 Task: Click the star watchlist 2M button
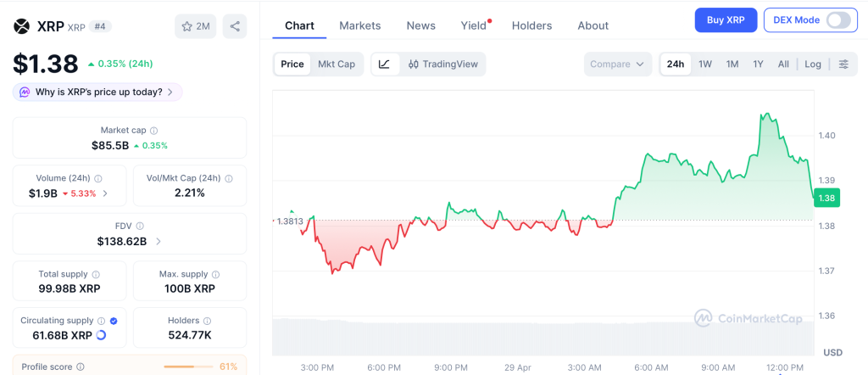click(x=196, y=26)
